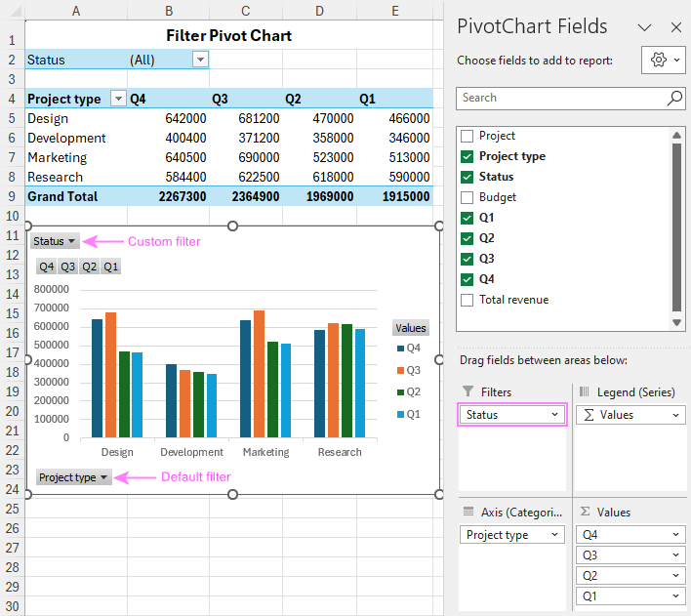Screen dimensions: 691x616
Task: Open the Project type filter button on chart
Action: 73,477
